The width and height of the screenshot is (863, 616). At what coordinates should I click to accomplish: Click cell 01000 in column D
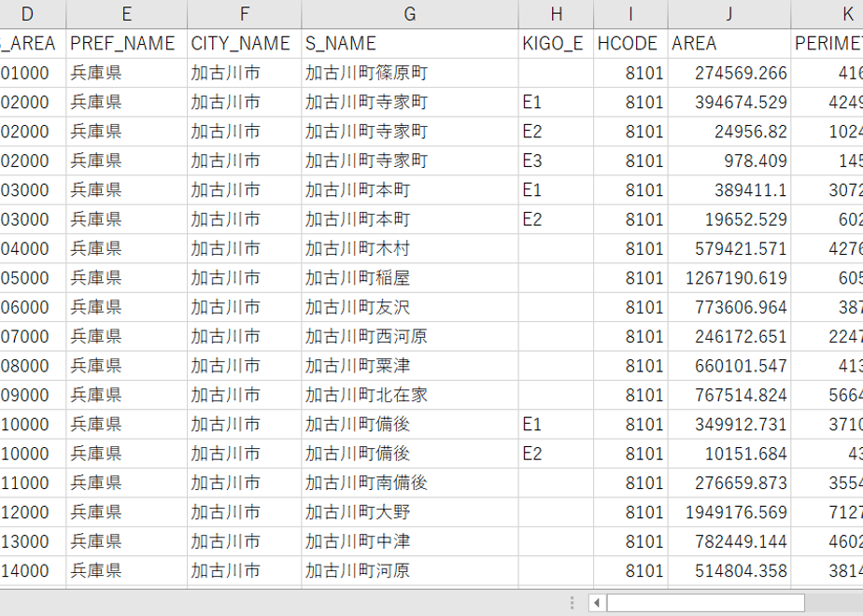tap(33, 73)
